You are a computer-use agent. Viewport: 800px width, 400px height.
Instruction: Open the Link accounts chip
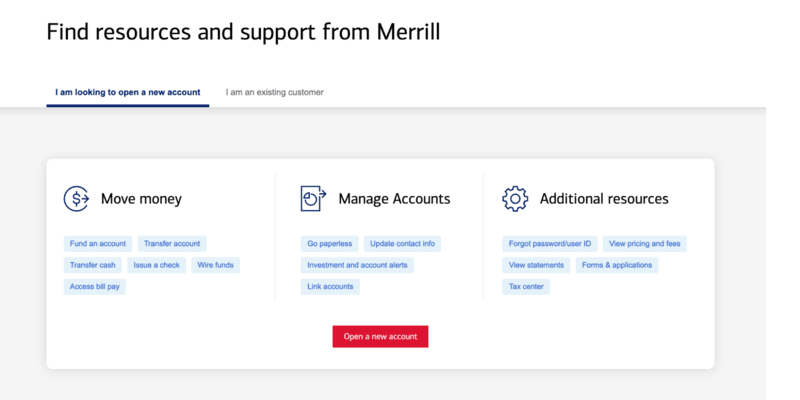pyautogui.click(x=330, y=287)
